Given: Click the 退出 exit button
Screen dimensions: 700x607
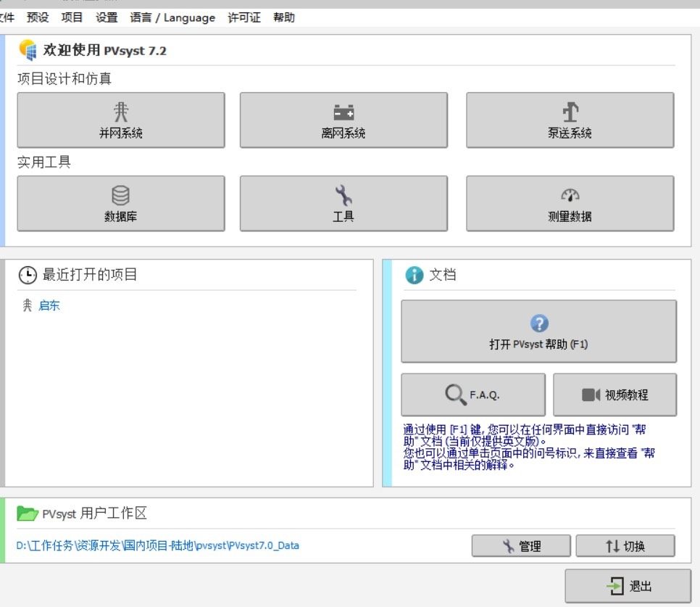Looking at the screenshot, I should (x=628, y=586).
